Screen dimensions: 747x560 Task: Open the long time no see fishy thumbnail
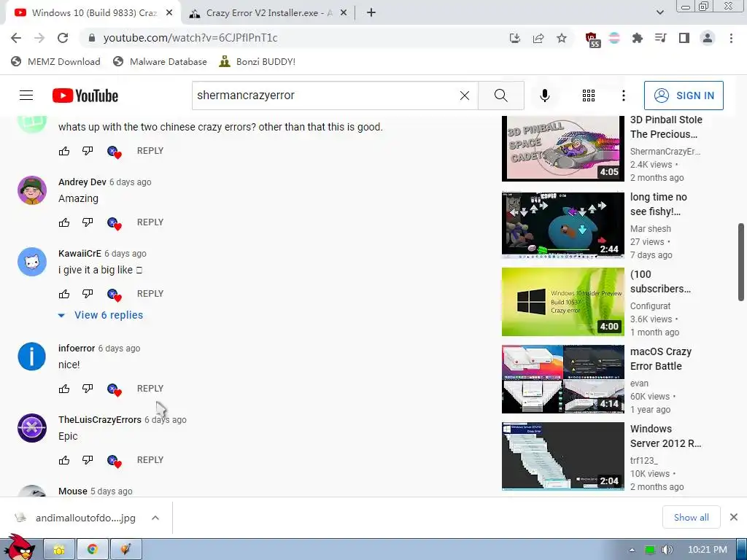point(562,225)
